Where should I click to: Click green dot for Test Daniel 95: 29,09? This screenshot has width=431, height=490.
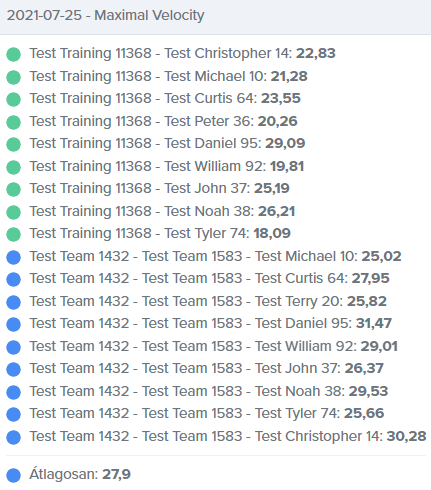click(x=13, y=144)
